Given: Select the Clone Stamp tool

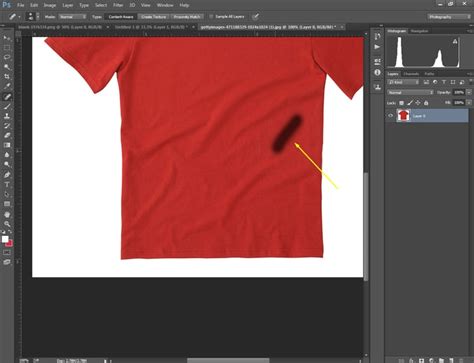Looking at the screenshot, I should click(7, 116).
